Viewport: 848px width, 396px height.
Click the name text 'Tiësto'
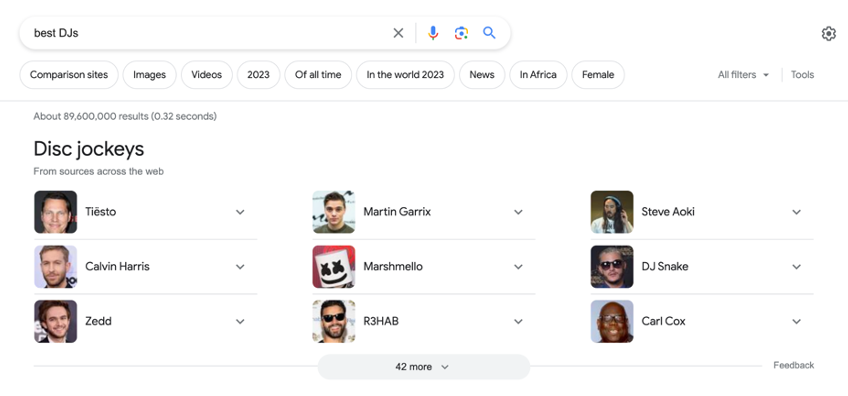(101, 212)
